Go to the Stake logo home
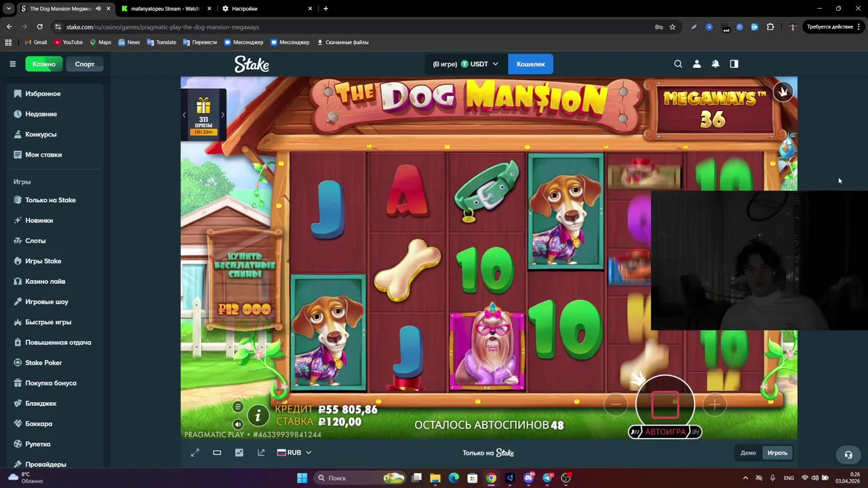This screenshot has width=868, height=488. (x=252, y=64)
